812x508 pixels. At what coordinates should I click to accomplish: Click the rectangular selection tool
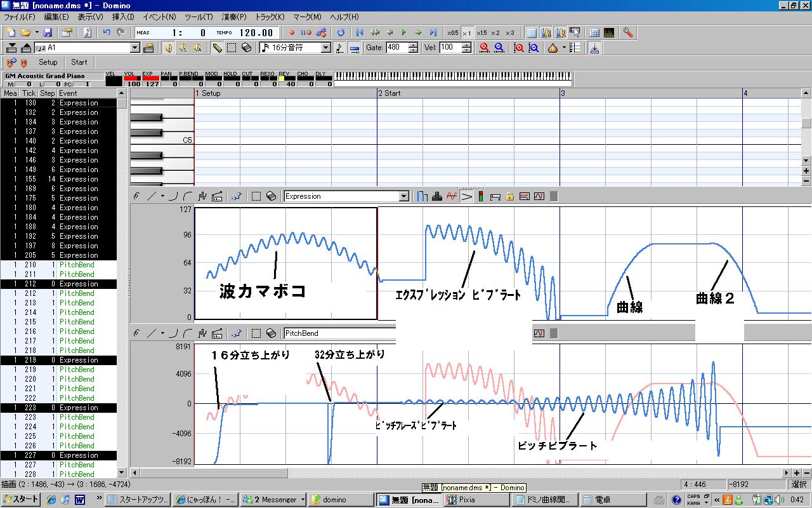232,48
